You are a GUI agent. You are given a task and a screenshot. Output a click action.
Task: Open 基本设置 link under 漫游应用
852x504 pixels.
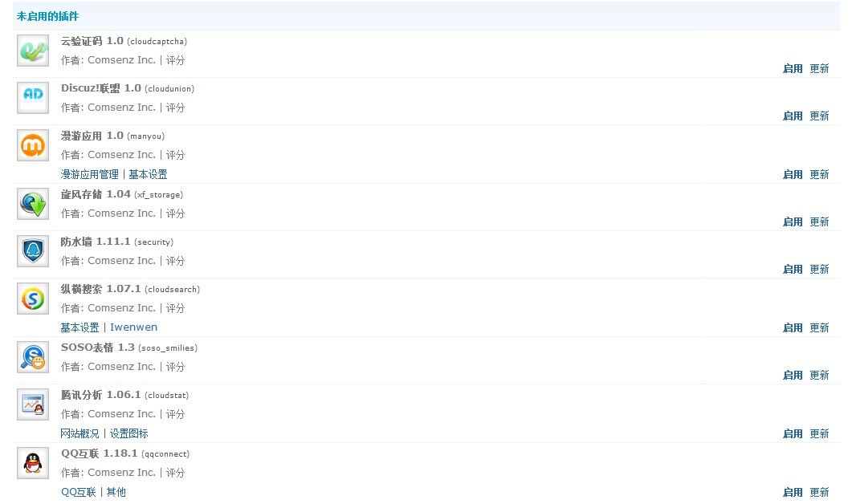coord(148,174)
